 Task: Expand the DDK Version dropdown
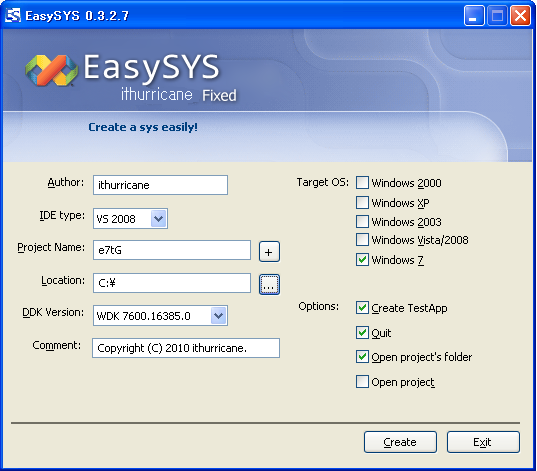pos(218,315)
